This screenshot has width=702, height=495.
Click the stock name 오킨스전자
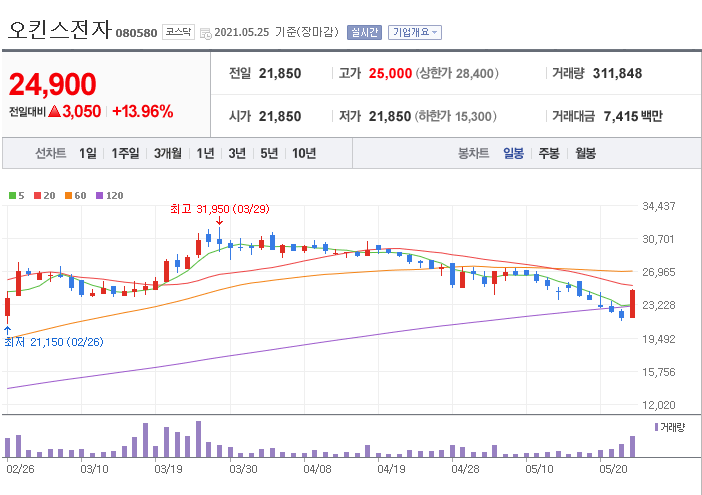pyautogui.click(x=60, y=30)
